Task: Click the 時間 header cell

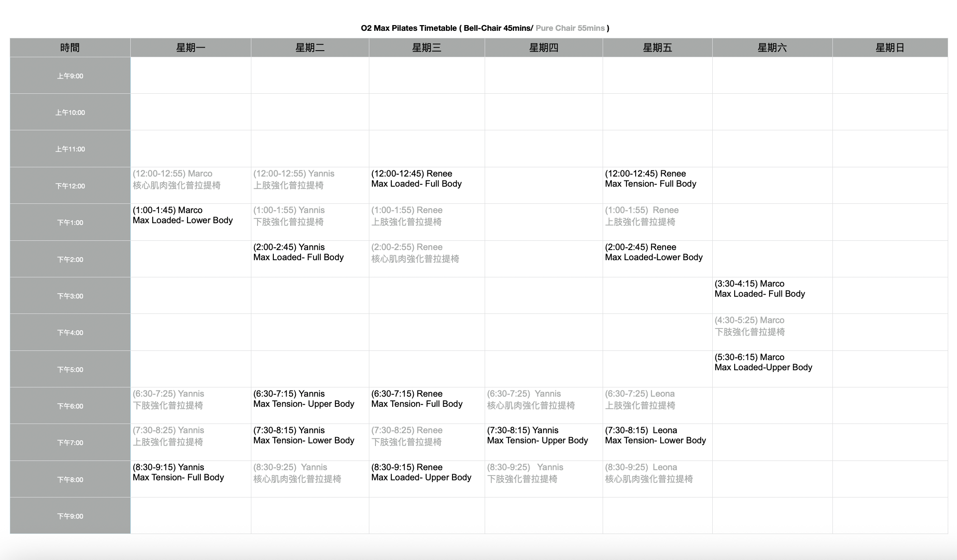Action: pos(70,48)
